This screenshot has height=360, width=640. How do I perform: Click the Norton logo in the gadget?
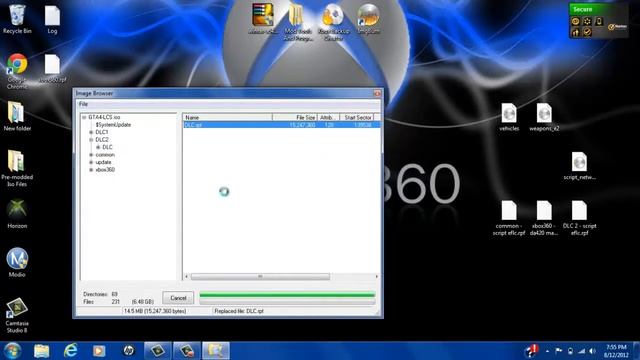pos(617,27)
